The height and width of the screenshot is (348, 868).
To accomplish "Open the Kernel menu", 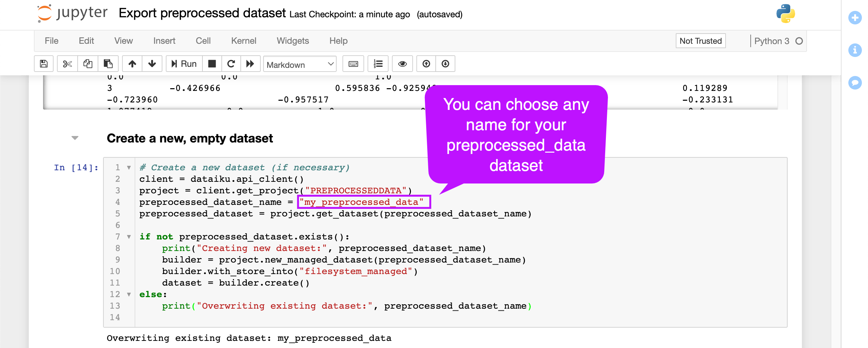I will [x=243, y=41].
